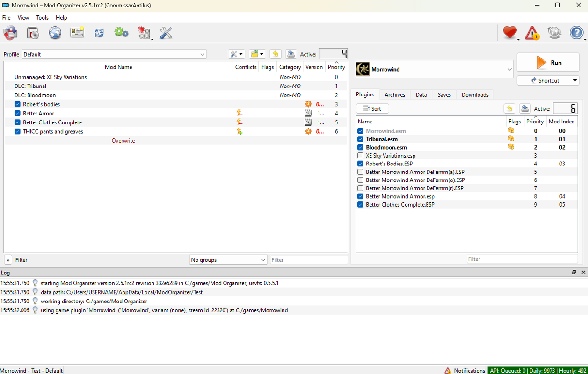
Task: Click the Sort plugins button
Action: (x=372, y=108)
